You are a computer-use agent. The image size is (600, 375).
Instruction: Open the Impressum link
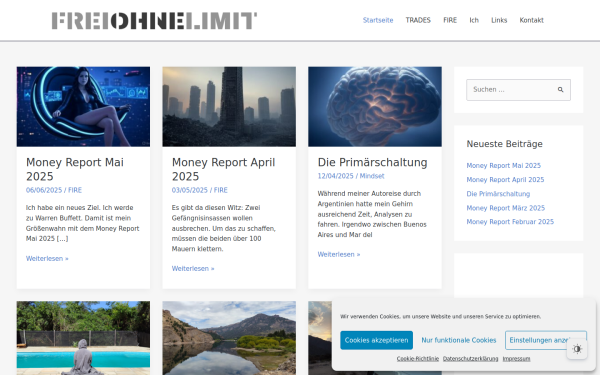(x=516, y=359)
